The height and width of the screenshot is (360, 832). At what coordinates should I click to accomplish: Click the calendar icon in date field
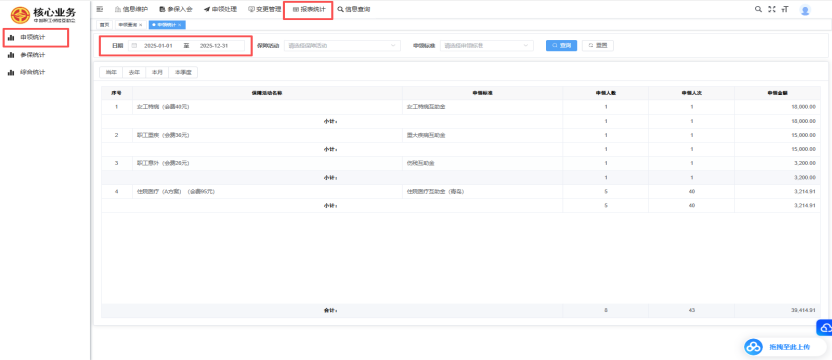point(134,46)
